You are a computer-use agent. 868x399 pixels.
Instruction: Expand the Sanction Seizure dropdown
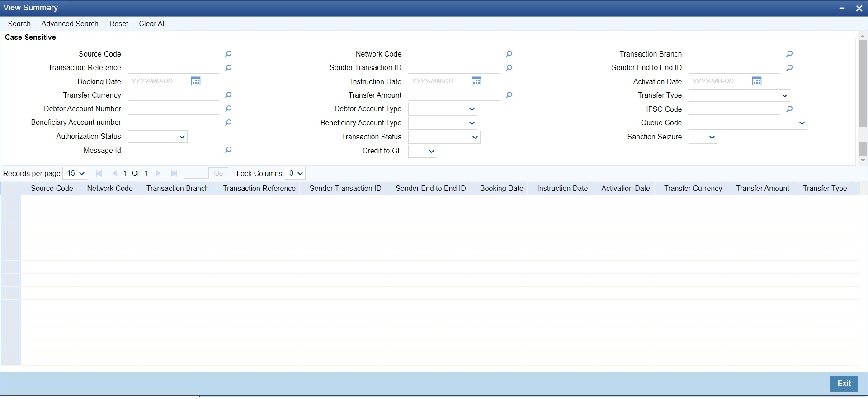[703, 137]
